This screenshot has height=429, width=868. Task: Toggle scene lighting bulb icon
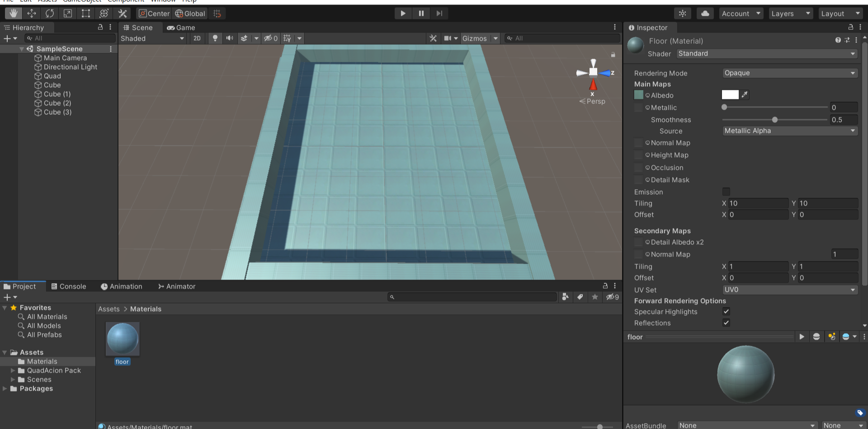pos(215,38)
